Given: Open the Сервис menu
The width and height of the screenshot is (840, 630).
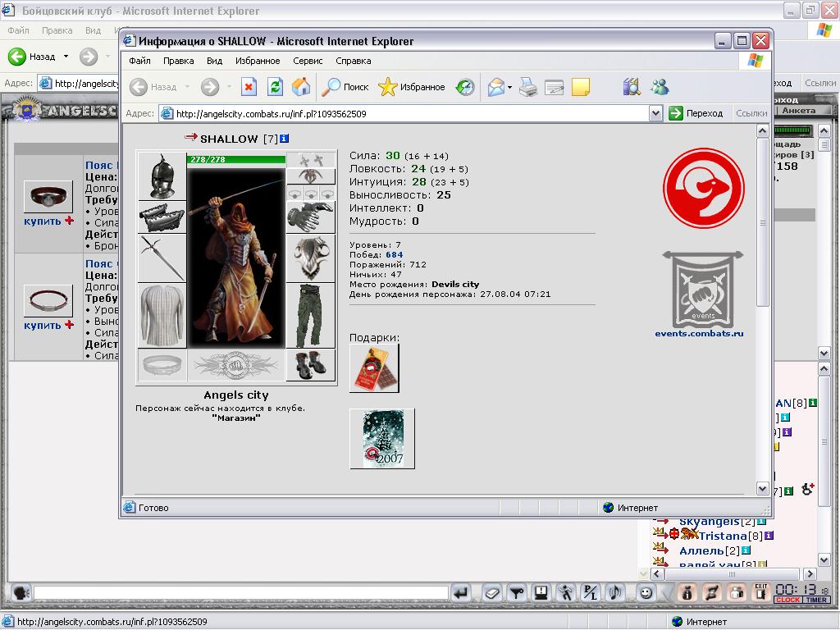Looking at the screenshot, I should pyautogui.click(x=308, y=61).
